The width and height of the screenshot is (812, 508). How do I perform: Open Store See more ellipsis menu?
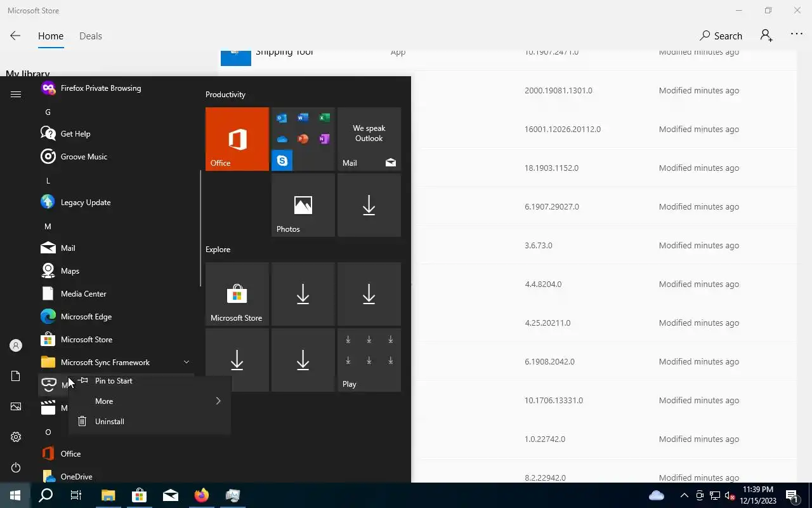tap(797, 34)
